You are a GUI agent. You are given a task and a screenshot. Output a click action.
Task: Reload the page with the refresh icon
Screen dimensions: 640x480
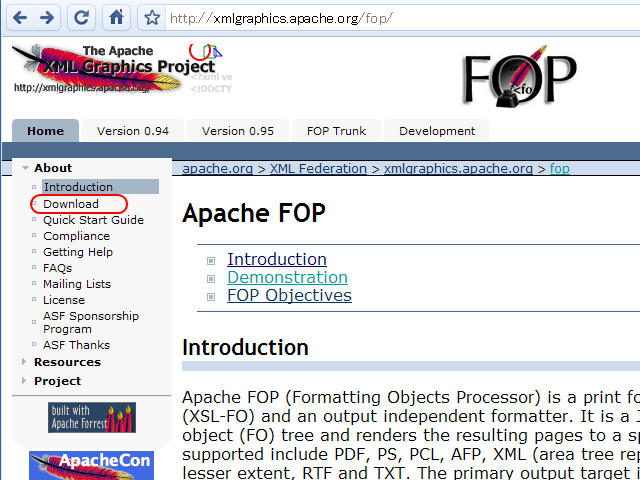click(x=82, y=18)
